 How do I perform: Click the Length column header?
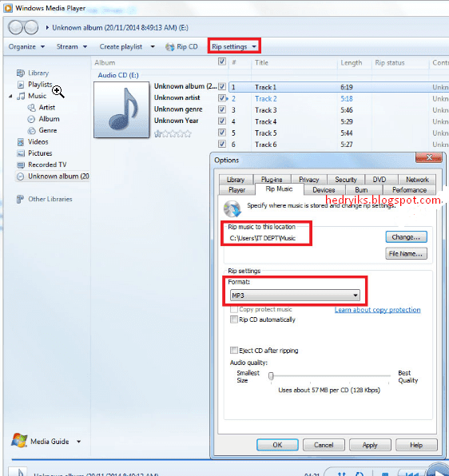click(x=352, y=62)
